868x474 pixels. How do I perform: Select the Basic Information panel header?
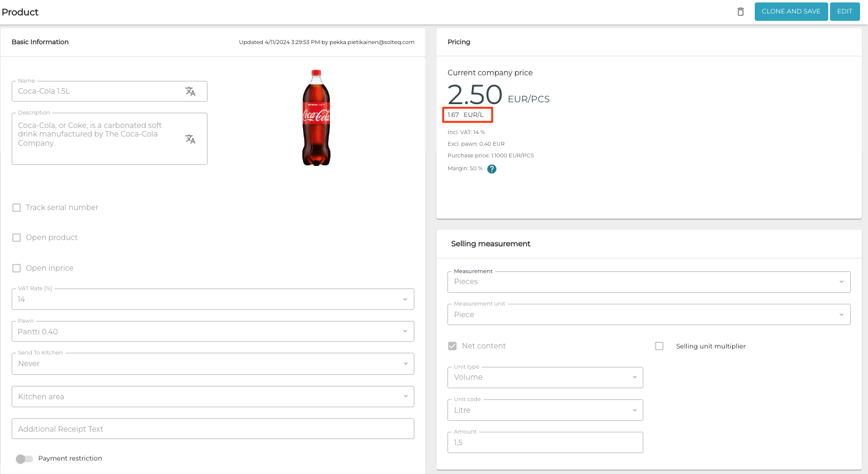[x=39, y=42]
